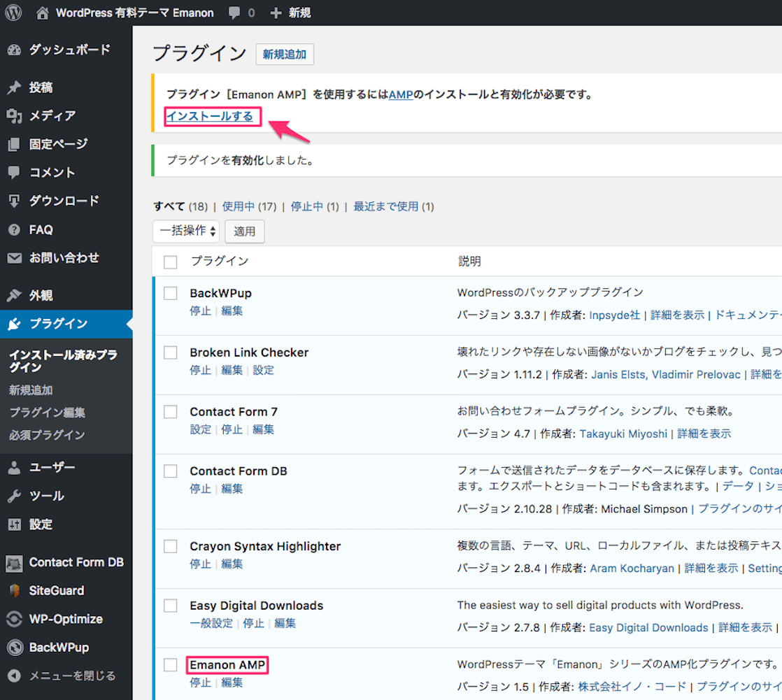This screenshot has width=782, height=700.
Task: Click 編集 under Contact Form 7
Action: tap(263, 430)
